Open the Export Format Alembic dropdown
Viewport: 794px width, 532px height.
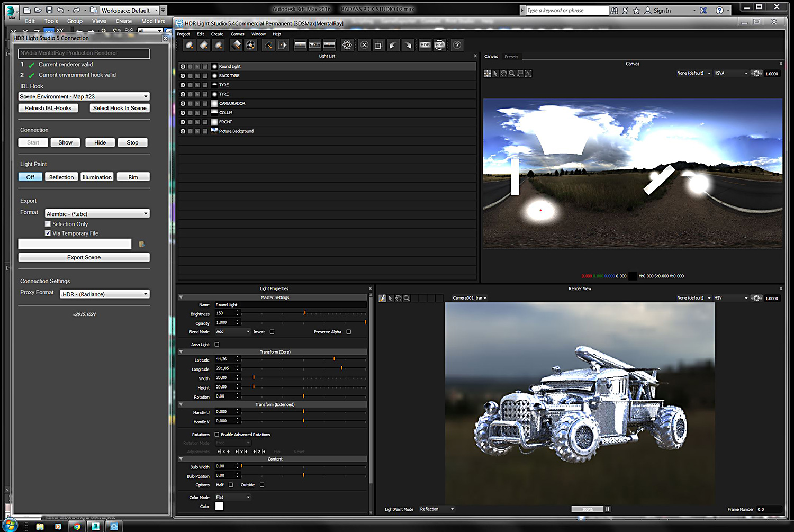tap(97, 214)
